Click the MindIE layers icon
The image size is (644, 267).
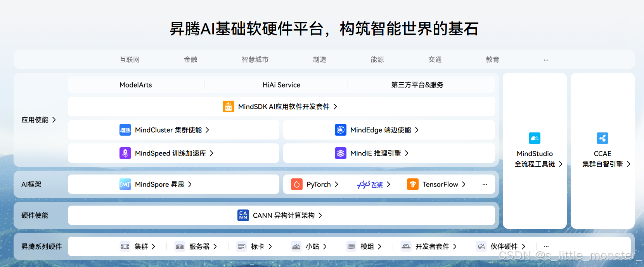[x=341, y=153]
